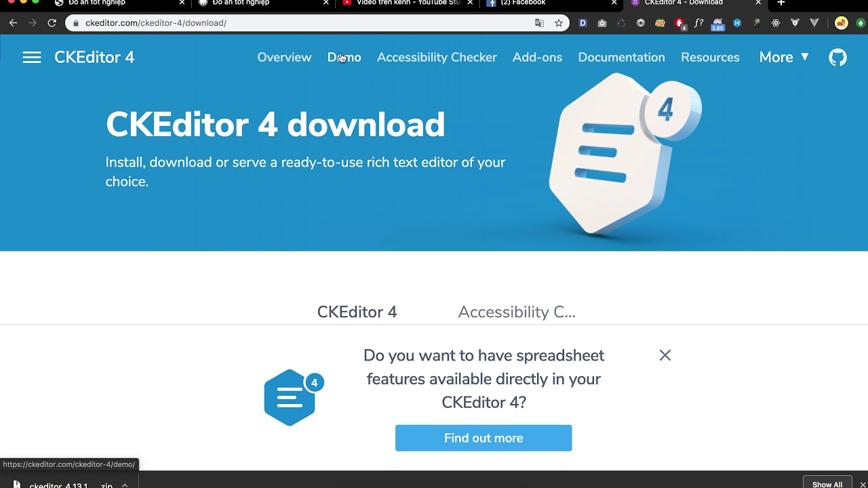868x488 pixels.
Task: Click the CKEditor 4 download heading
Action: tap(275, 125)
